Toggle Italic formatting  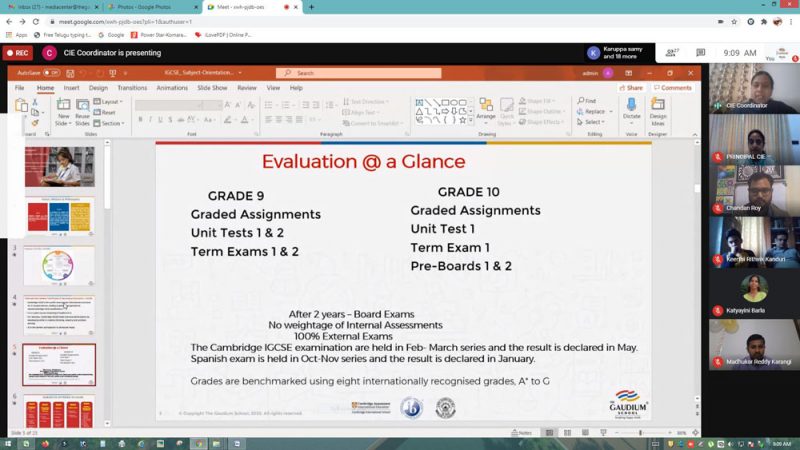151,119
